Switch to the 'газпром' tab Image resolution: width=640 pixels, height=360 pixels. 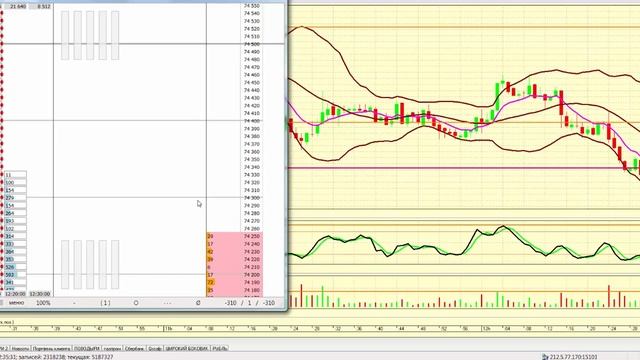click(x=112, y=349)
